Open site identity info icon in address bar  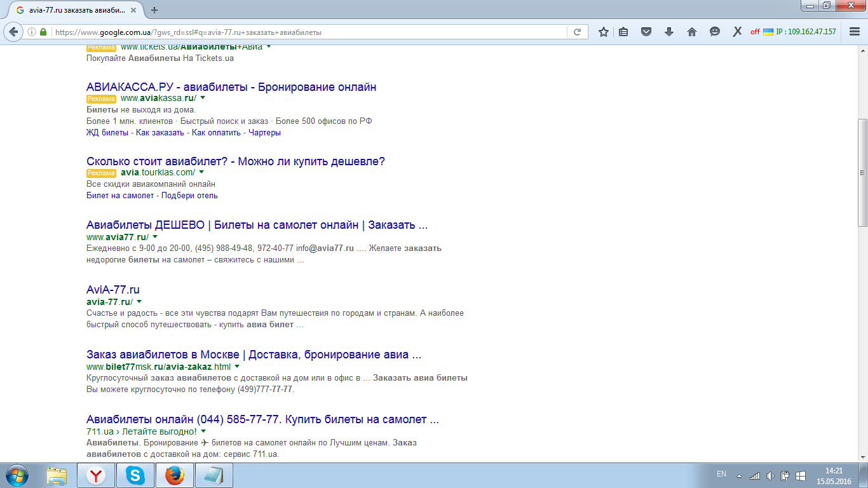[x=32, y=32]
